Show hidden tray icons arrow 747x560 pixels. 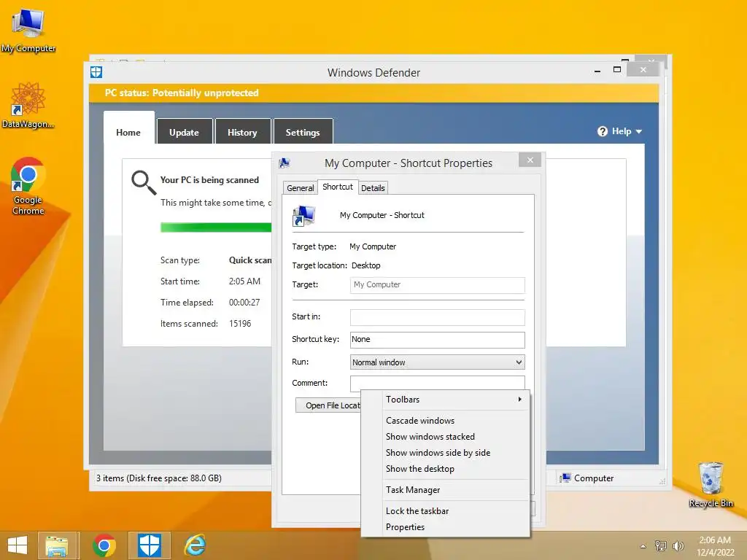pyautogui.click(x=643, y=546)
